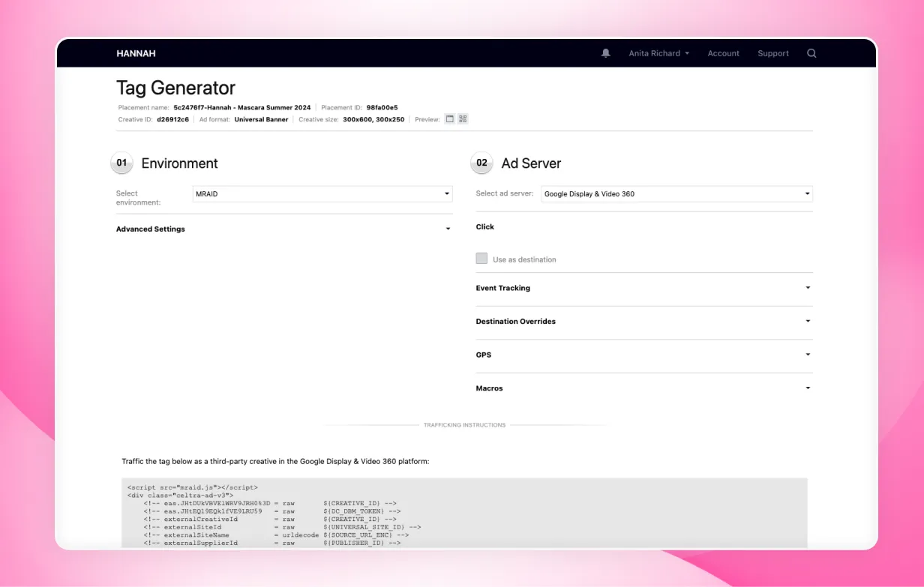Open the Select ad server dropdown
The image size is (924, 587).
676,194
